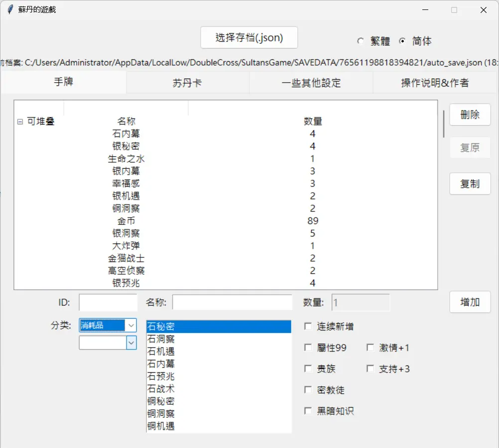This screenshot has width=499, height=448.
Task: Check the 密教徒 option
Action: 308,390
